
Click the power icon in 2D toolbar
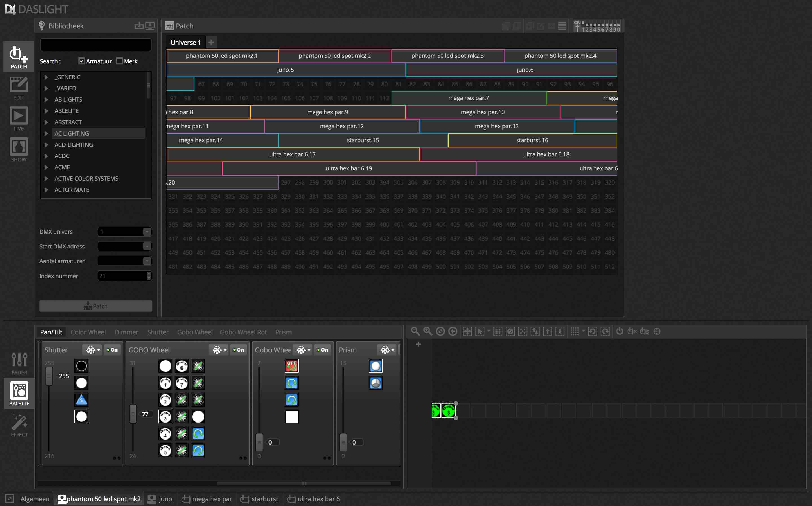pos(619,331)
